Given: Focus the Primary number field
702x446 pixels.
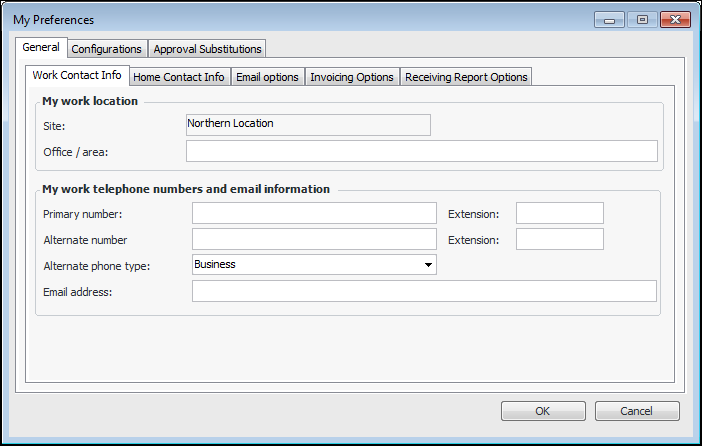Looking at the screenshot, I should [x=314, y=213].
